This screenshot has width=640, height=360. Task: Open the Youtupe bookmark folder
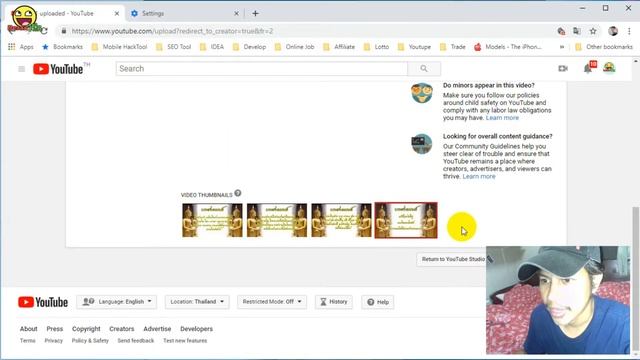414,47
